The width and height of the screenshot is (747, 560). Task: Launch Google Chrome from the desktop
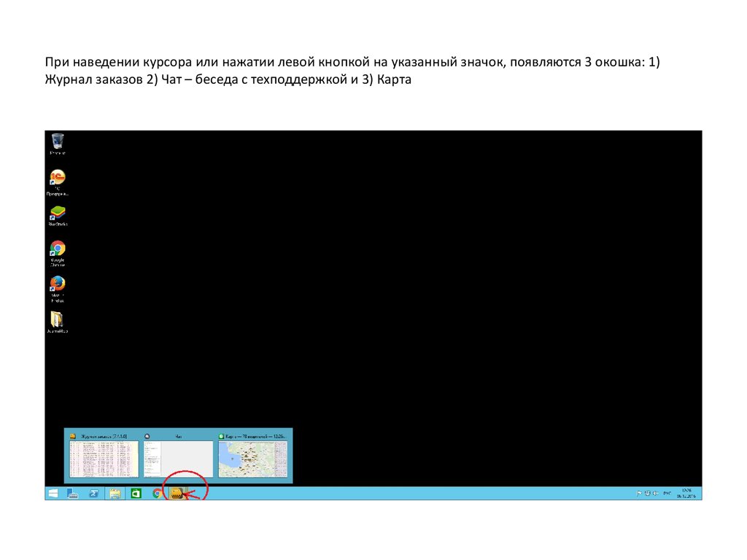pos(58,249)
